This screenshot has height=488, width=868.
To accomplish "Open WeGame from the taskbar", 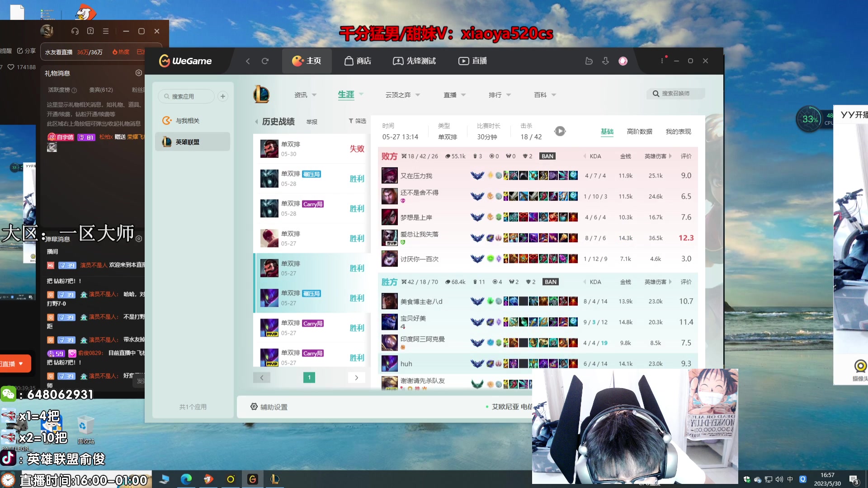I will point(253,479).
